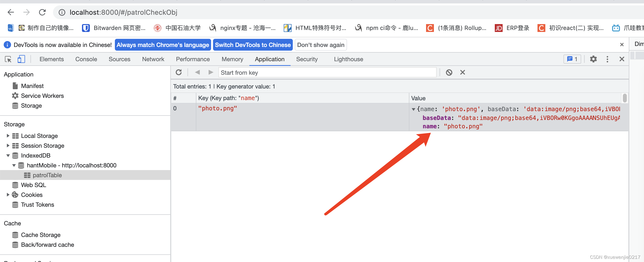The image size is (644, 262).
Task: Clear the object store data
Action: [x=449, y=72]
